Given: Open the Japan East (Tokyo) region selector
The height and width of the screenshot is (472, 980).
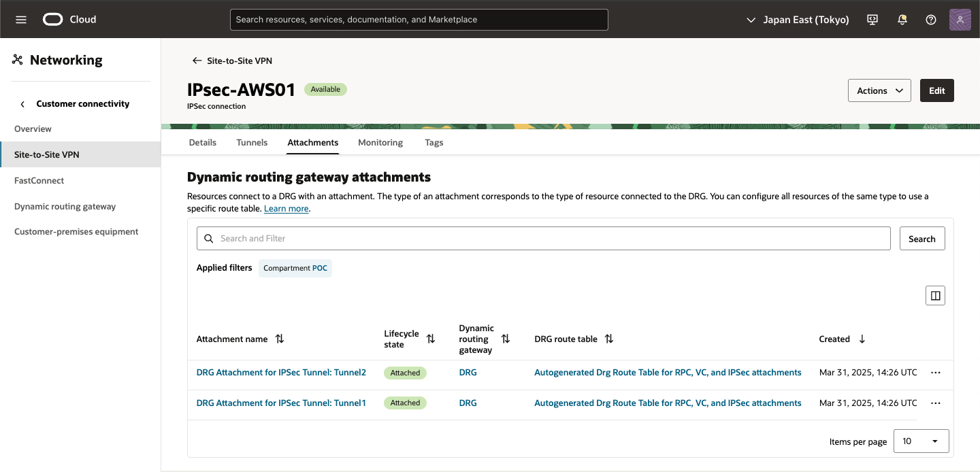Looking at the screenshot, I should (798, 20).
